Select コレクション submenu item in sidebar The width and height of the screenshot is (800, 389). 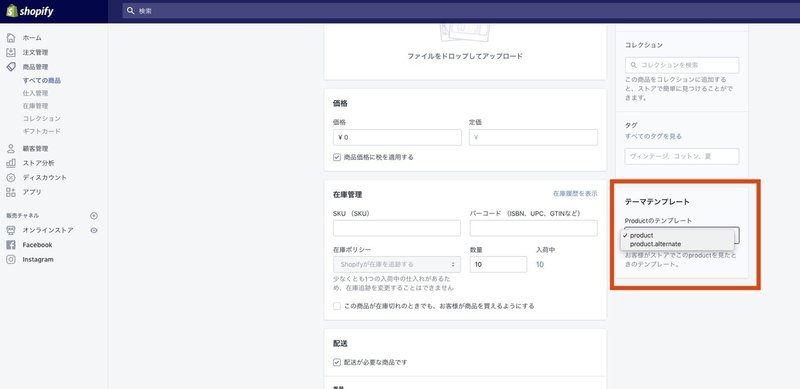click(x=42, y=118)
